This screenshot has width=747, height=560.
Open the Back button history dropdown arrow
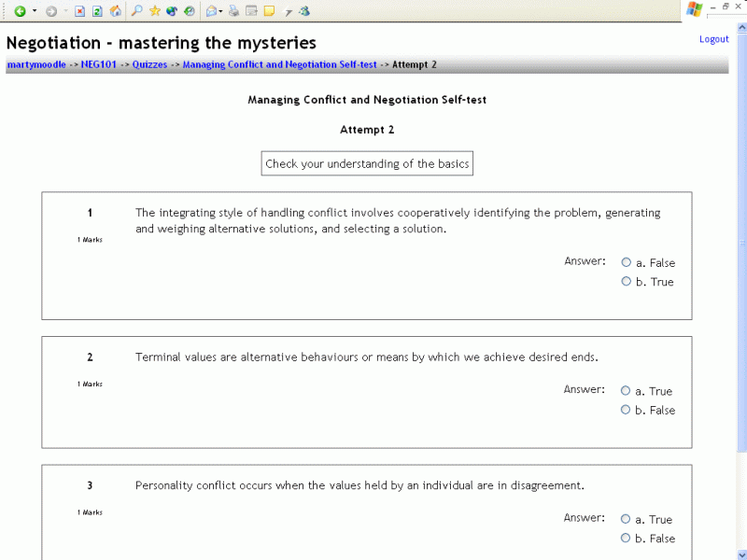pos(35,11)
